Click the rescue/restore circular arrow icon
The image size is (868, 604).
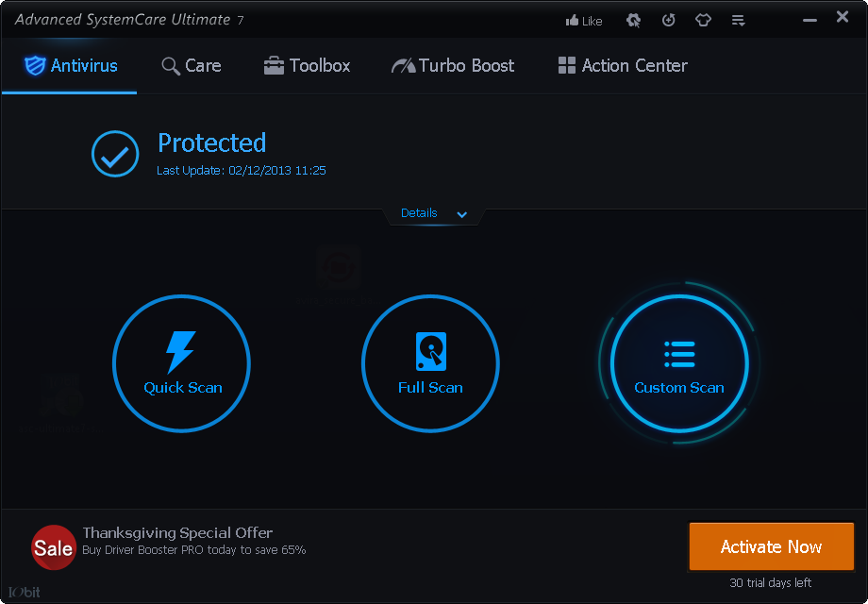(668, 20)
